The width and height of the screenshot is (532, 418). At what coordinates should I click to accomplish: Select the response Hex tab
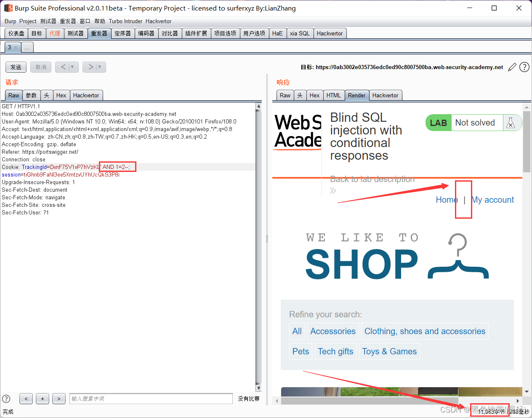(314, 95)
